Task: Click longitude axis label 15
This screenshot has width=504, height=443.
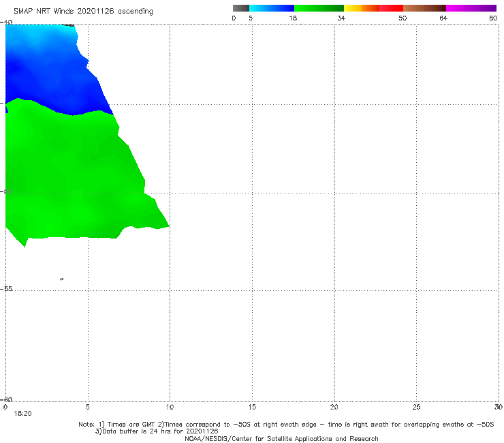Action: [252, 408]
